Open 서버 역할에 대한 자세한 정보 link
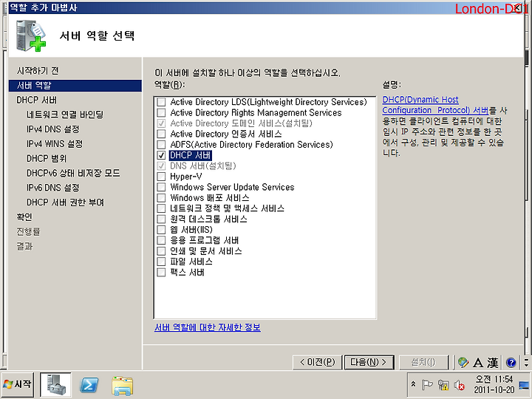 click(x=208, y=327)
